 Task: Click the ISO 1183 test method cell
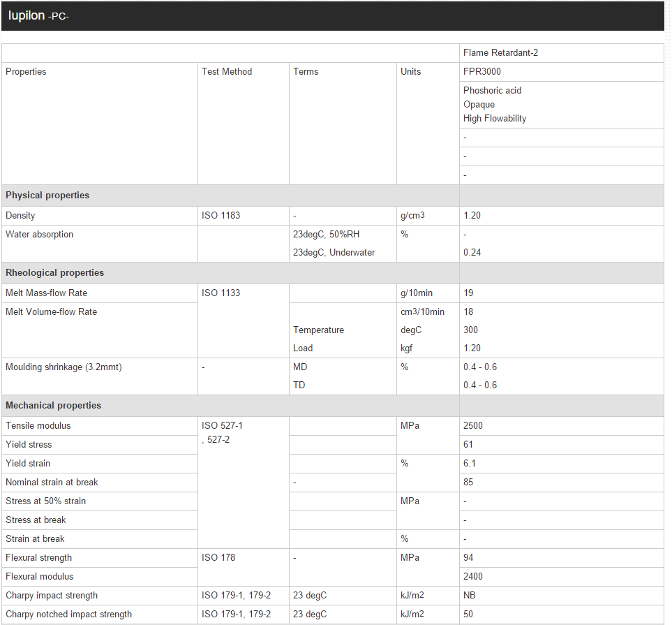point(221,216)
